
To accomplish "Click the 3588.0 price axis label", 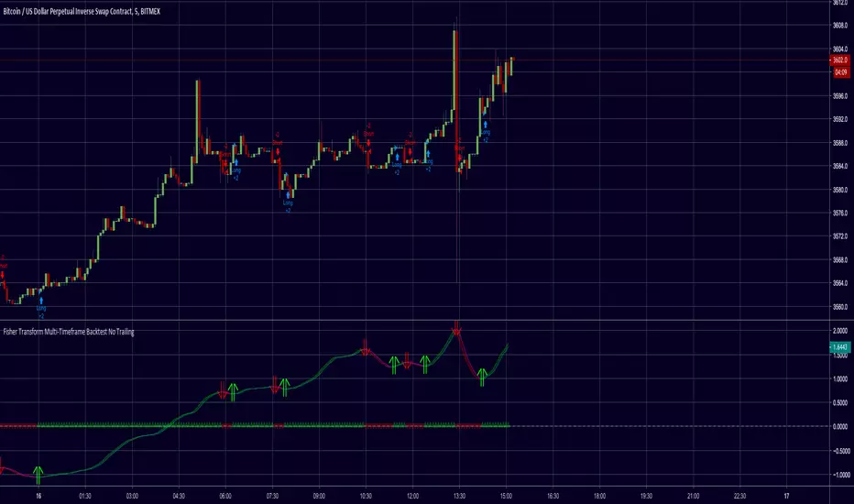I will tap(840, 143).
